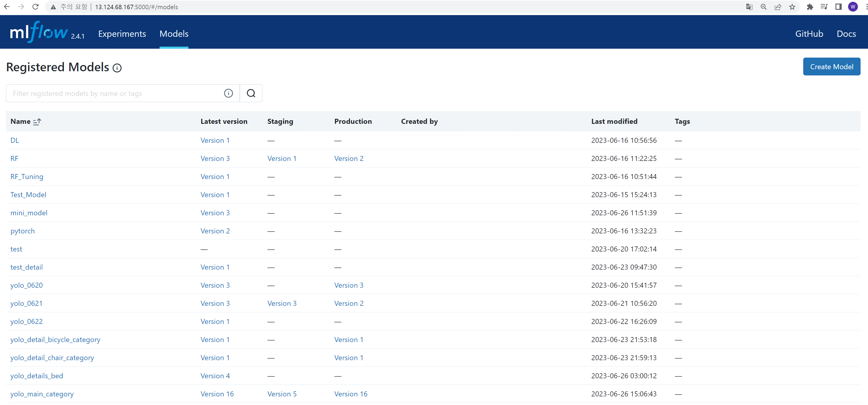Viewport: 868px width, 405px height.
Task: Open the browser extensions puzzle icon
Action: point(810,7)
